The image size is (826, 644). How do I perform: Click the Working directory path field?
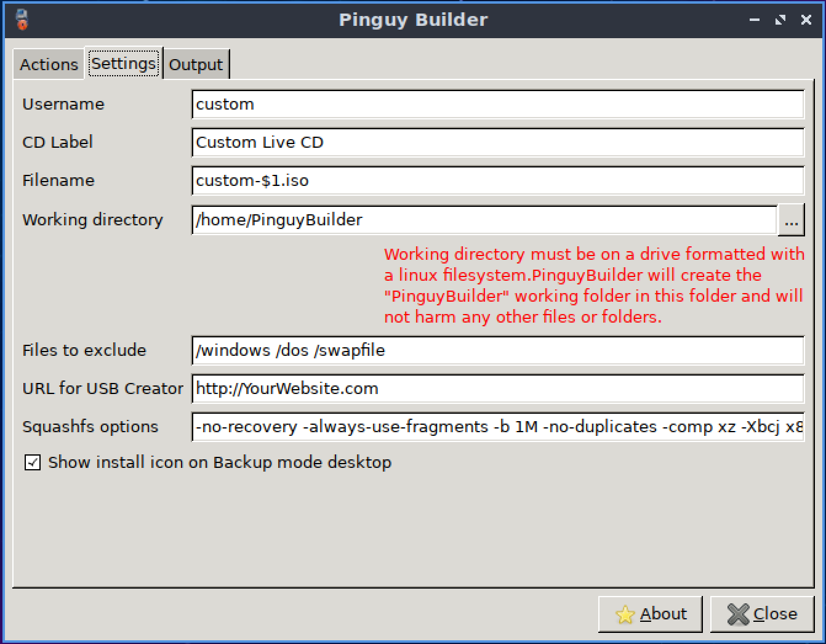(x=484, y=220)
